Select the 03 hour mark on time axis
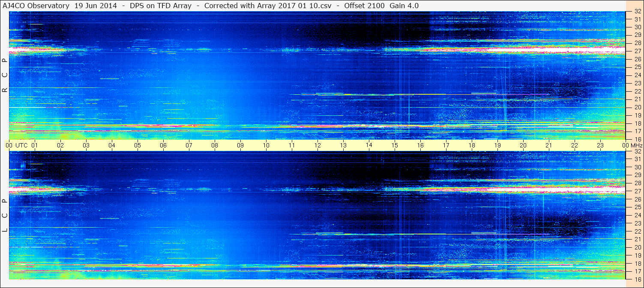Viewport: 644px width, 288px height. [x=86, y=145]
